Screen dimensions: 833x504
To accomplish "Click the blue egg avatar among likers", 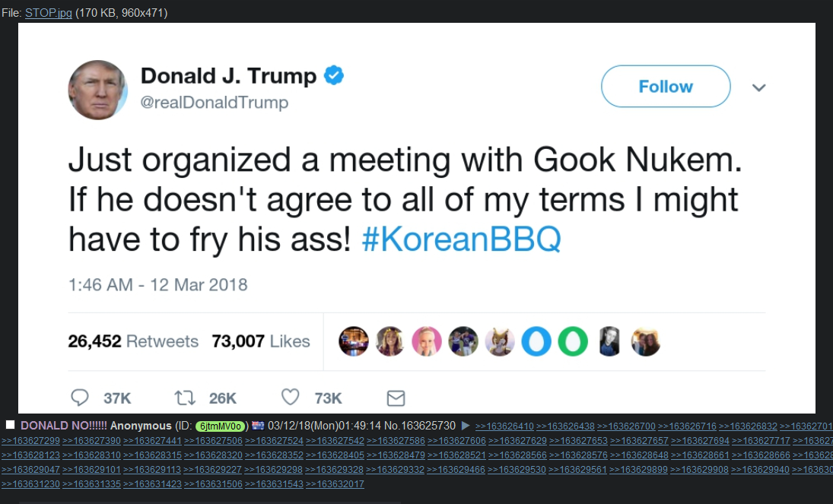I will click(536, 341).
